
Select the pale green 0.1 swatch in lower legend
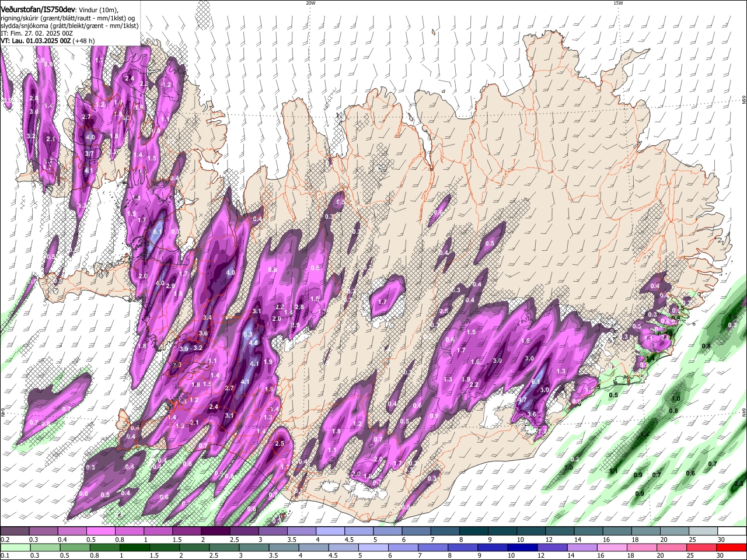(15, 547)
